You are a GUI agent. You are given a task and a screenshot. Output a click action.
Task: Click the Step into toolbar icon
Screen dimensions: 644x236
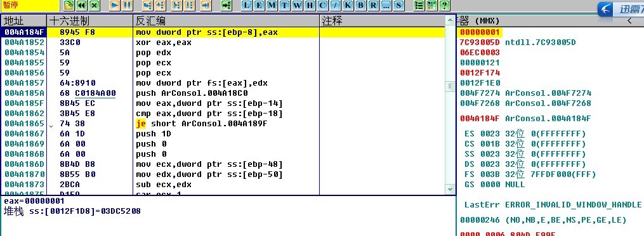point(147,5)
